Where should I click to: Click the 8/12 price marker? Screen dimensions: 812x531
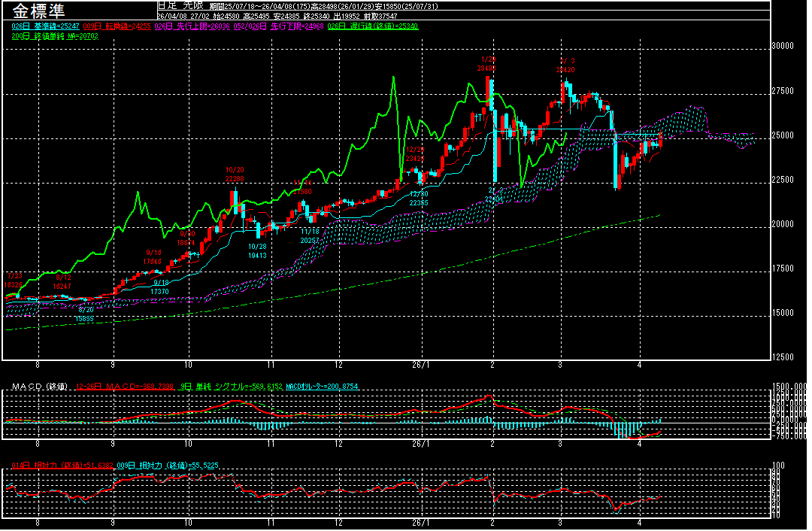[x=63, y=287]
